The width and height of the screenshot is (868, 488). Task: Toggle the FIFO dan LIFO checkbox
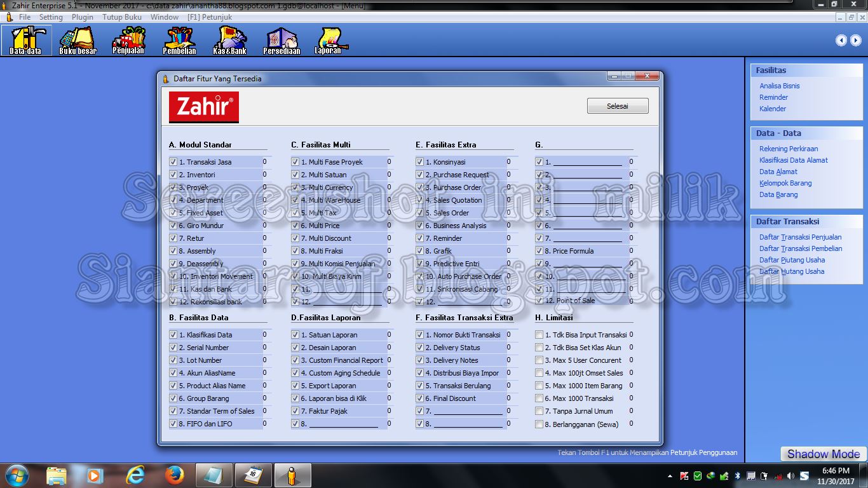coord(173,424)
